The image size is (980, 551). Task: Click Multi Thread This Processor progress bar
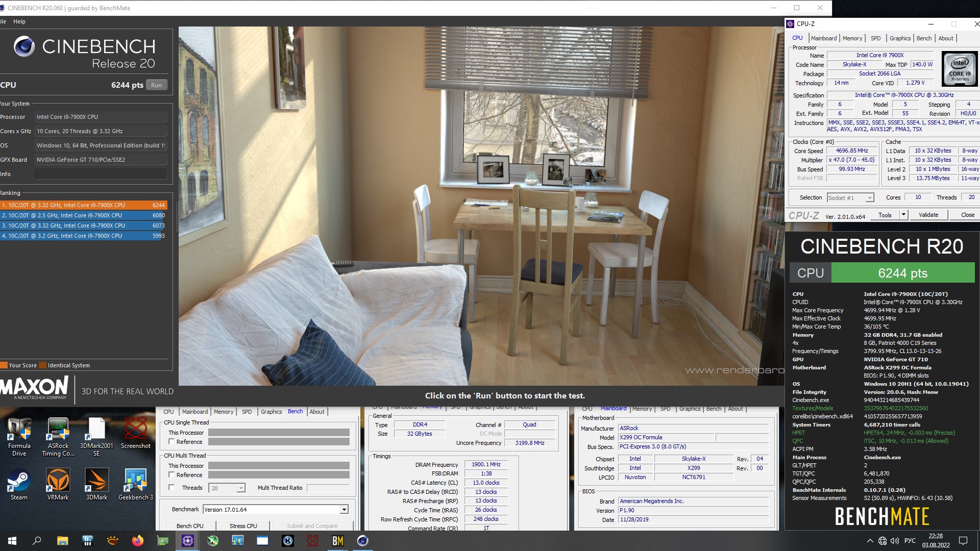tap(279, 466)
